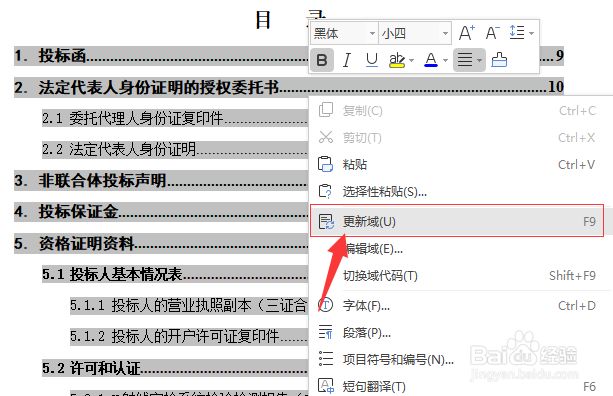Apply blue font color button
The image size is (613, 396).
(431, 60)
